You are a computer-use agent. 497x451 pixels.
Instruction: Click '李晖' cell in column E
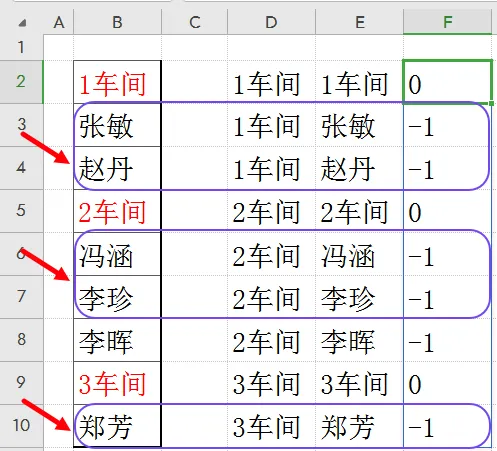pyautogui.click(x=359, y=340)
